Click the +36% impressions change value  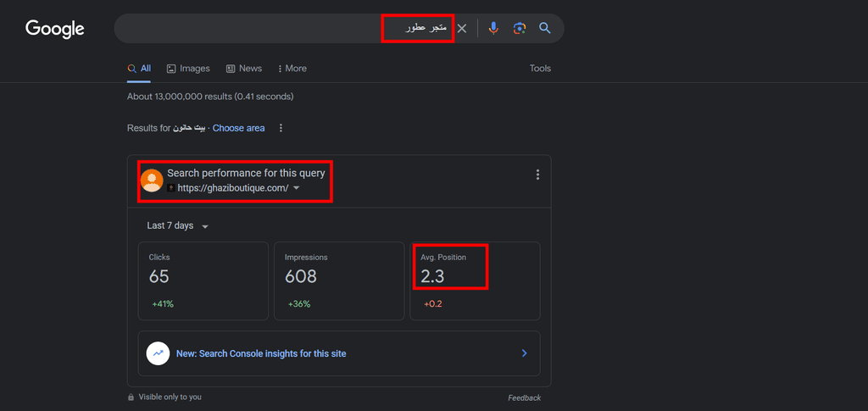point(299,304)
